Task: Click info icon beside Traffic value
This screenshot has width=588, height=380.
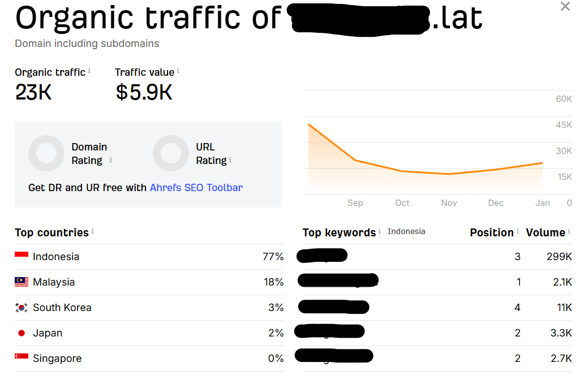Action: tap(178, 71)
